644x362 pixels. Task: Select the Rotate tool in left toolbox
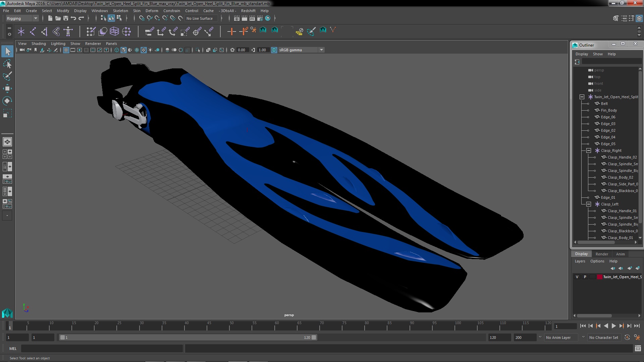tap(7, 101)
